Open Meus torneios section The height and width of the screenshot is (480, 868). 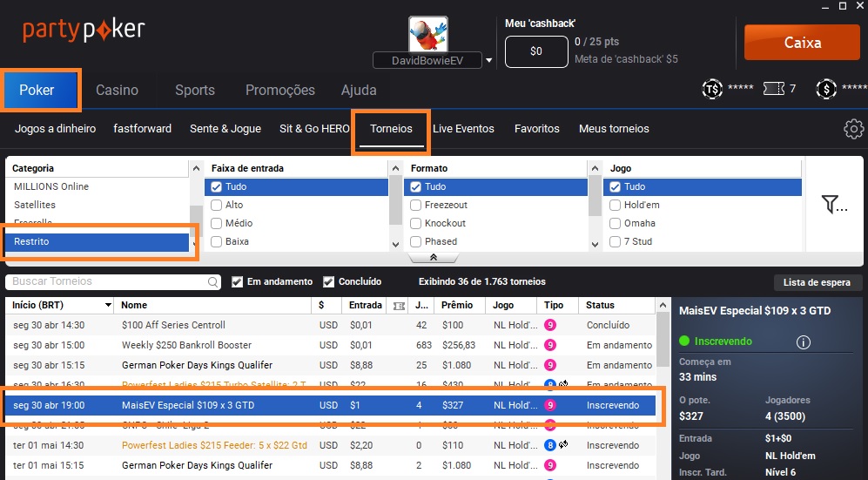[614, 128]
